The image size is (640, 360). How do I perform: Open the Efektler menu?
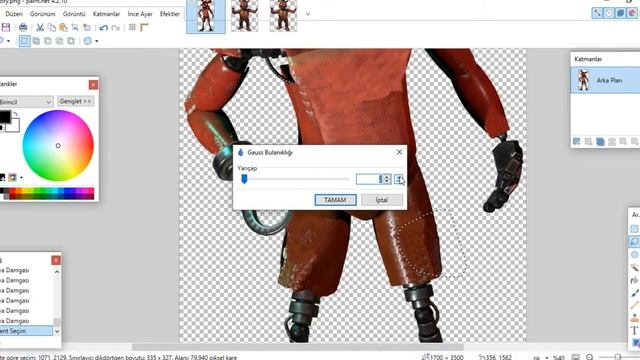170,14
